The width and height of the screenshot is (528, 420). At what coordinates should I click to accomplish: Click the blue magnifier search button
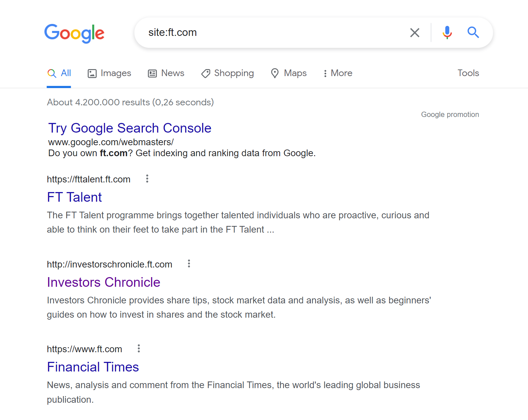[473, 33]
